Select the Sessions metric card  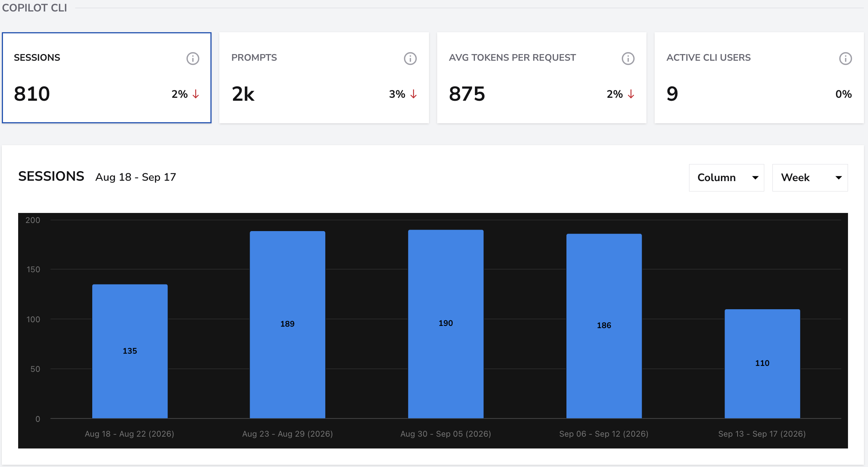[107, 78]
